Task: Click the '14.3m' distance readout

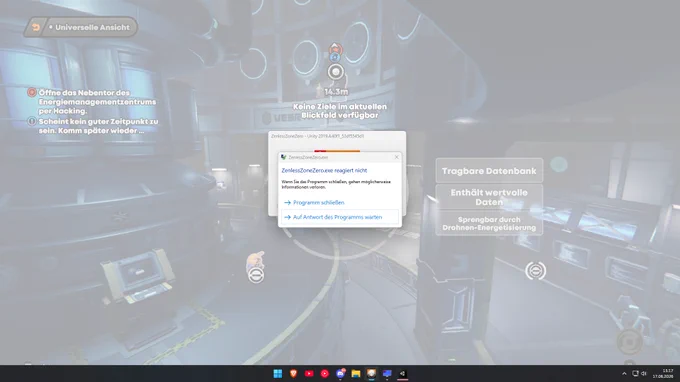Action: coord(336,92)
